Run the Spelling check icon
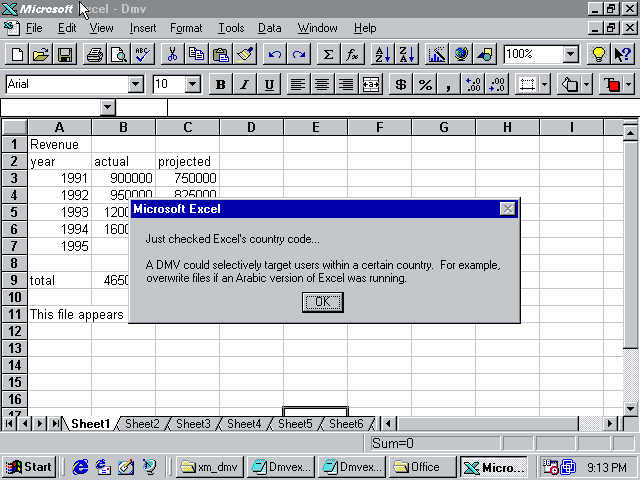The image size is (640, 480). click(143, 54)
